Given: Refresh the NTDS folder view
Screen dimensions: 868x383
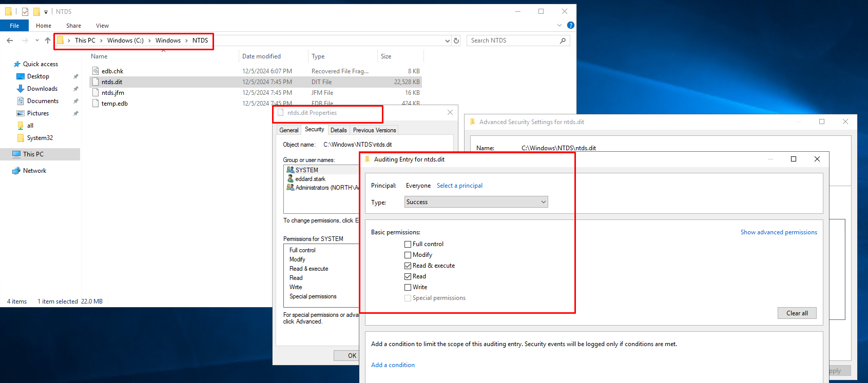Looking at the screenshot, I should click(456, 41).
